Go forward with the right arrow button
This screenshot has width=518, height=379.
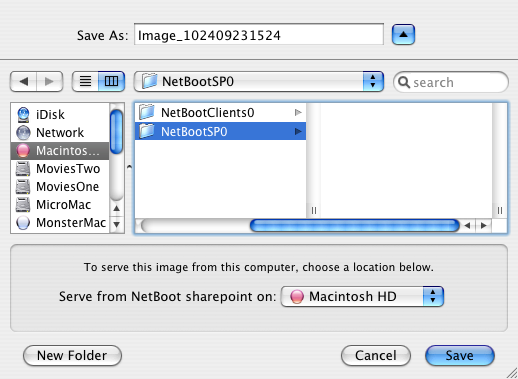coord(49,81)
